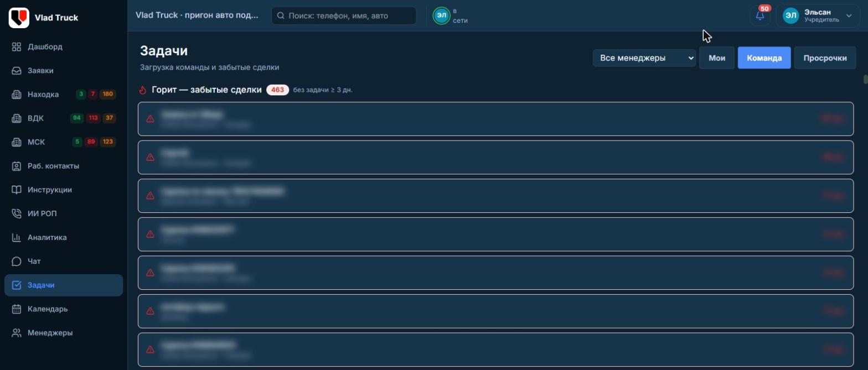This screenshot has width=868, height=370.
Task: Click the Раб. контакты contact icon
Action: click(17, 166)
